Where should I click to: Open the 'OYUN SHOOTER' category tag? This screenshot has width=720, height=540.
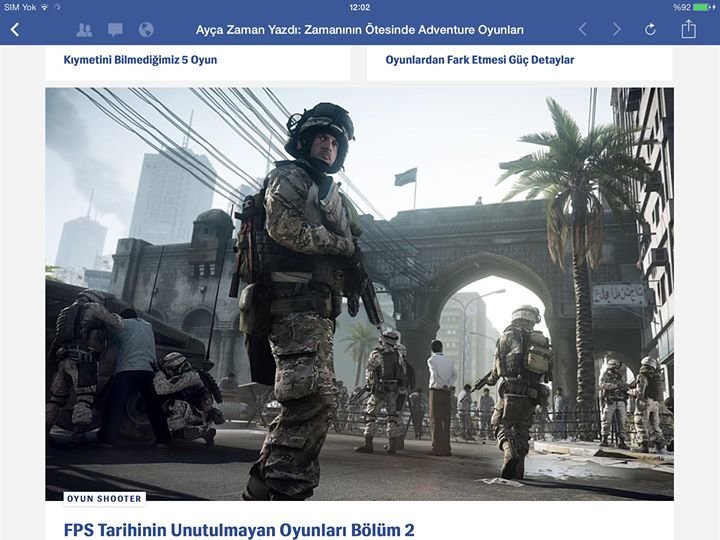tap(105, 498)
